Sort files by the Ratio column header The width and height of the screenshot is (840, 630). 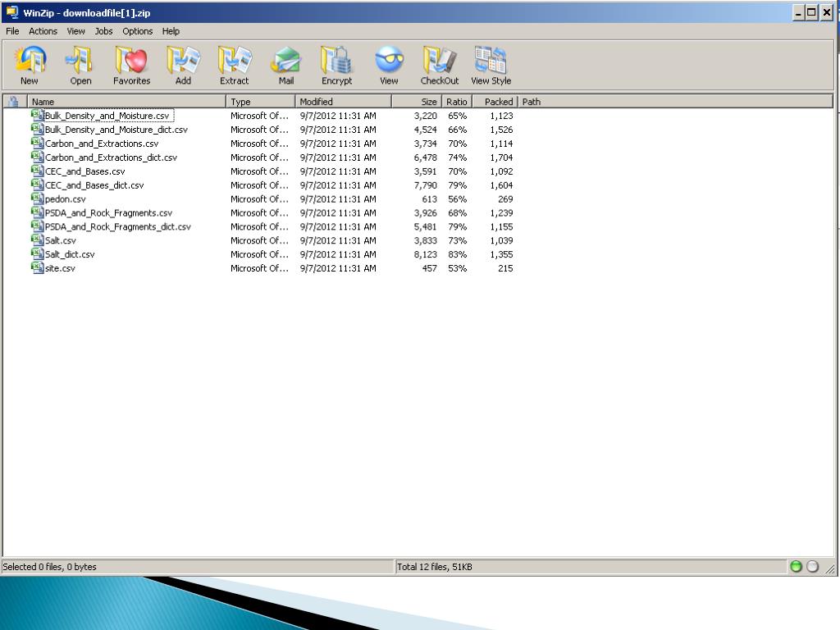click(x=457, y=101)
